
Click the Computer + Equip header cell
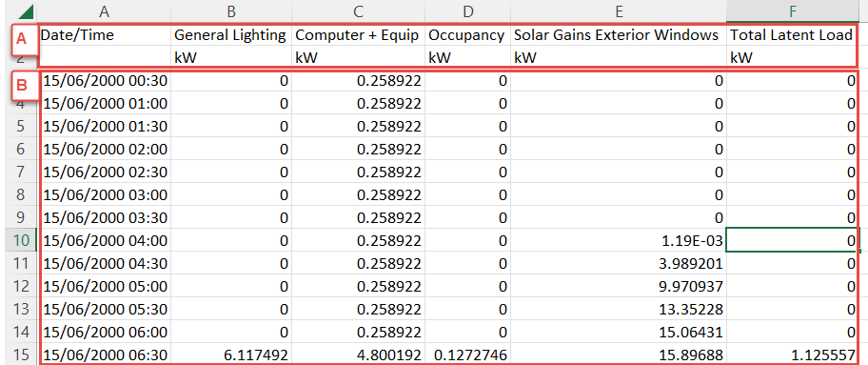[358, 35]
